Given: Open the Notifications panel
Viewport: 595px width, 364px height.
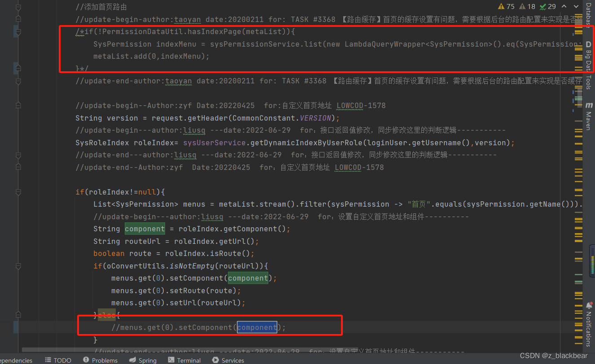Looking at the screenshot, I should [589, 327].
